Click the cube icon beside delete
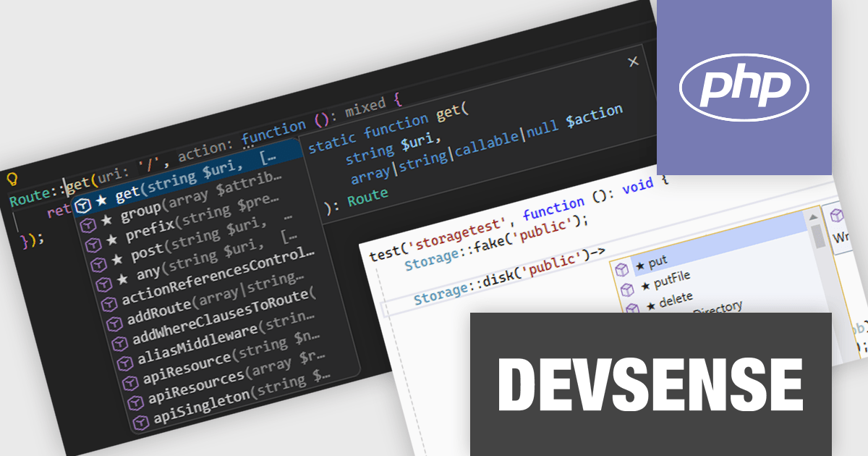Viewport: 868px width, 456px height. 632,308
